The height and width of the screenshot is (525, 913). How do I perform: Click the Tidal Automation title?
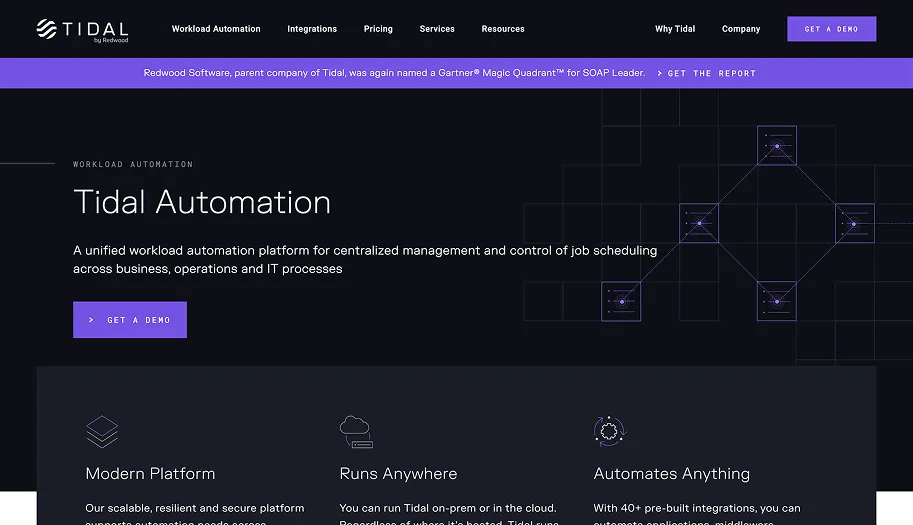(x=202, y=202)
